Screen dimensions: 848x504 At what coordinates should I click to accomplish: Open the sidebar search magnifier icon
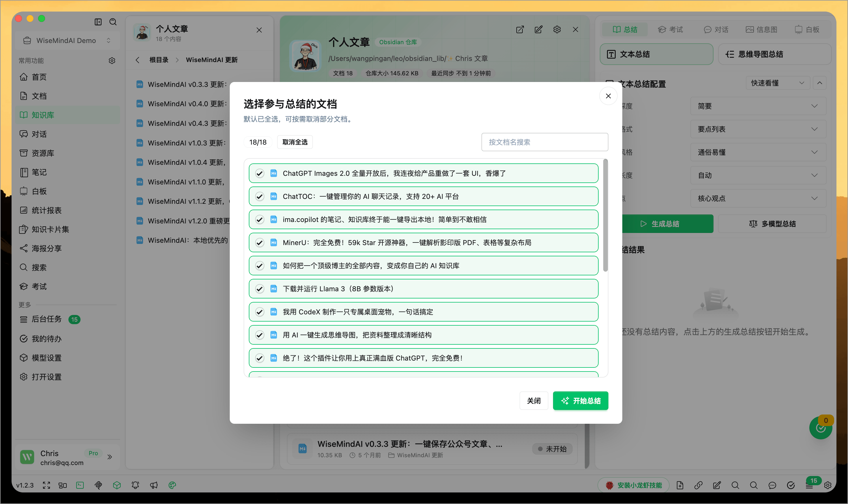pos(113,22)
